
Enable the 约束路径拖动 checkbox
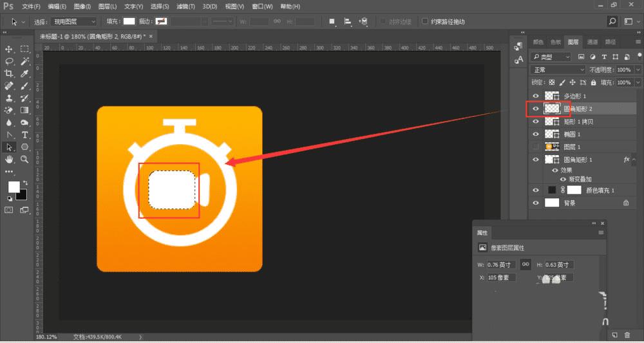pos(425,21)
